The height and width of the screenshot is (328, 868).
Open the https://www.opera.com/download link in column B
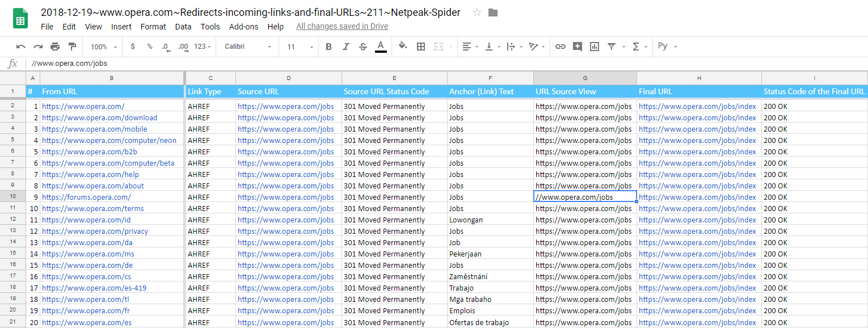click(x=99, y=117)
